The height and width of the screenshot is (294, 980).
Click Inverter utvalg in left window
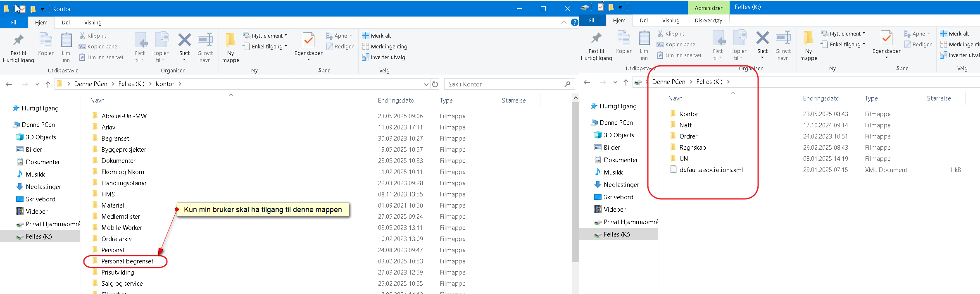coord(388,57)
